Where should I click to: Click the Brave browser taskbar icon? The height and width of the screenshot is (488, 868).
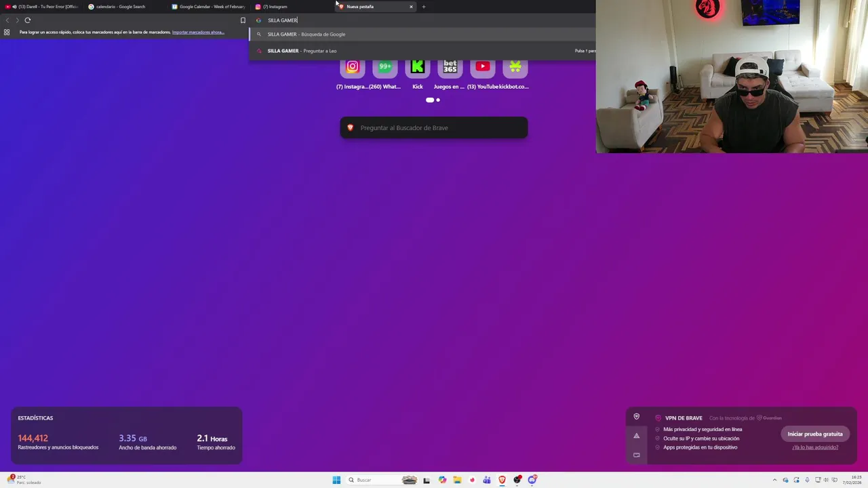[502, 480]
